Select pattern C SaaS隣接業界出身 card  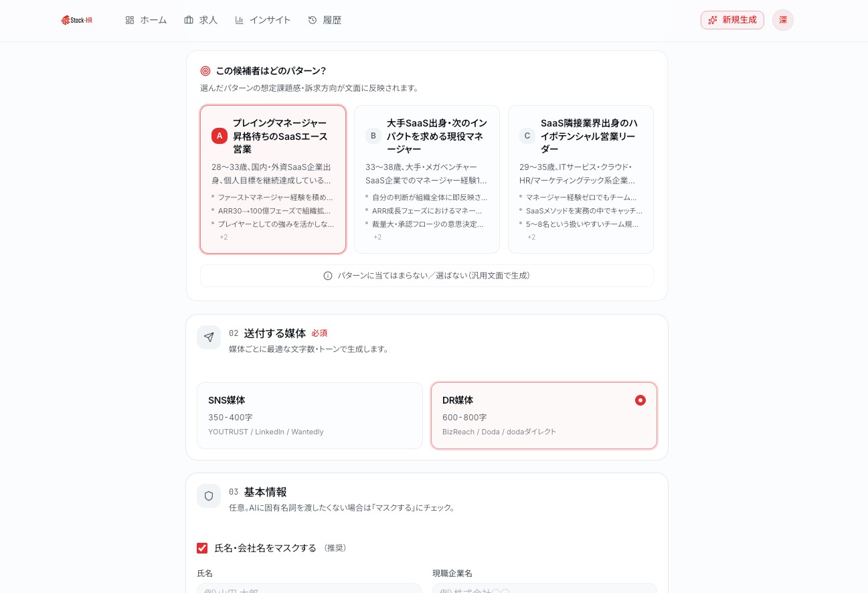coord(581,179)
